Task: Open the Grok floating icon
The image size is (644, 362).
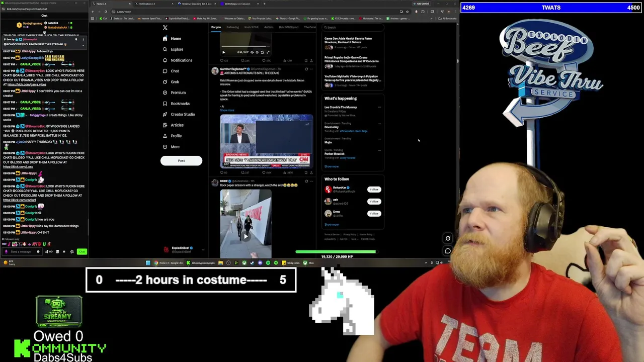Action: [448, 239]
